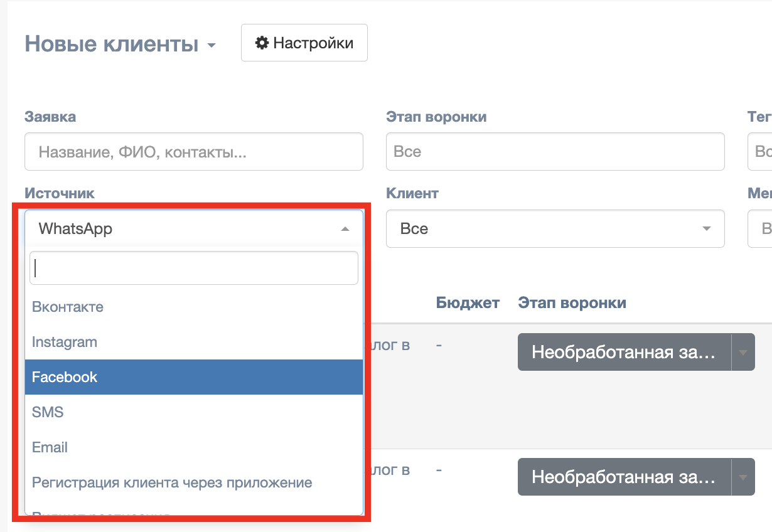Collapse the WhatsApp Источник dropdown

(x=194, y=228)
